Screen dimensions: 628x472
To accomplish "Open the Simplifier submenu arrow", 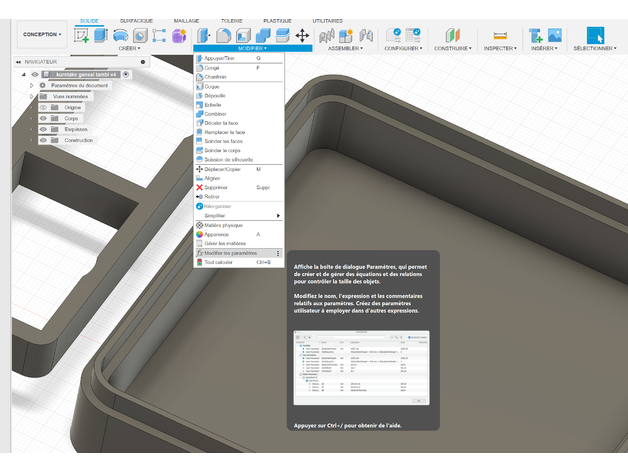I will point(277,216).
